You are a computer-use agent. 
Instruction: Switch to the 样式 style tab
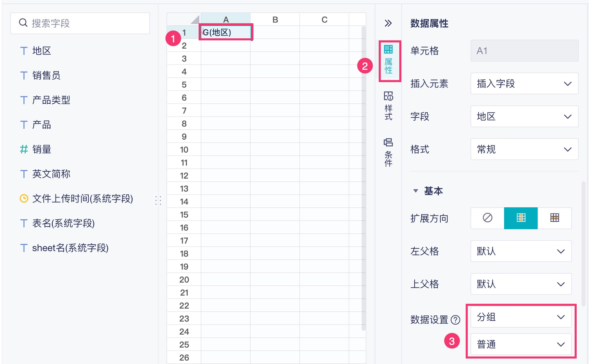(388, 106)
